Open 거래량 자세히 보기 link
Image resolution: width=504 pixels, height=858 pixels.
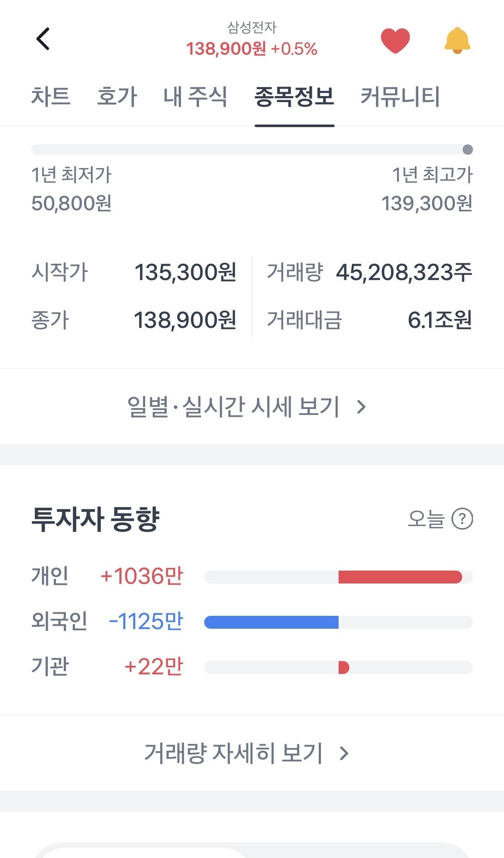(233, 753)
